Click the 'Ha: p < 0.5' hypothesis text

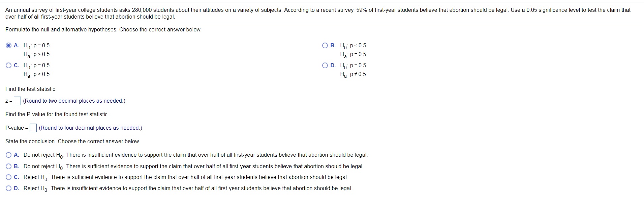click(x=36, y=74)
